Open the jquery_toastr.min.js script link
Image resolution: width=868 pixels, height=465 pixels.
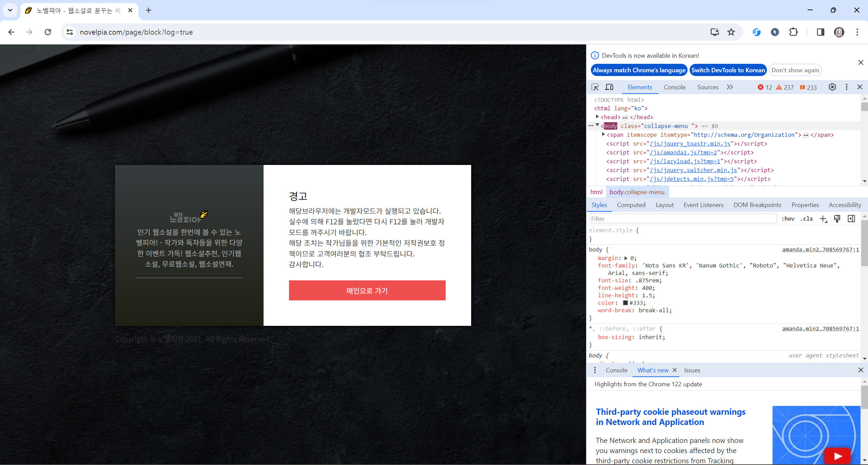pos(690,144)
